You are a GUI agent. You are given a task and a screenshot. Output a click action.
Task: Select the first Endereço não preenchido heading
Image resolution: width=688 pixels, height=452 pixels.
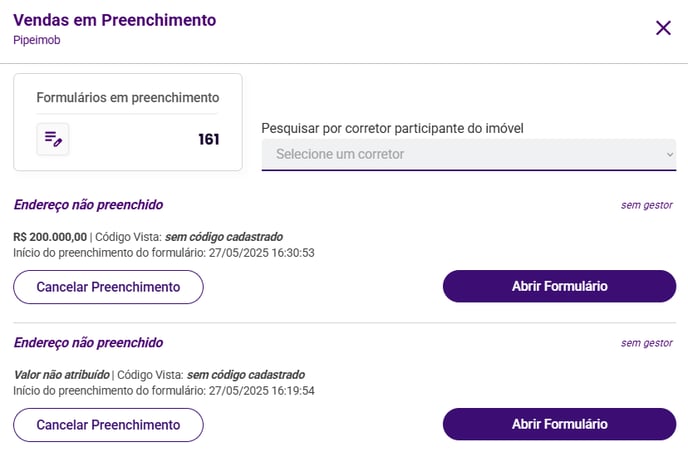(x=89, y=205)
